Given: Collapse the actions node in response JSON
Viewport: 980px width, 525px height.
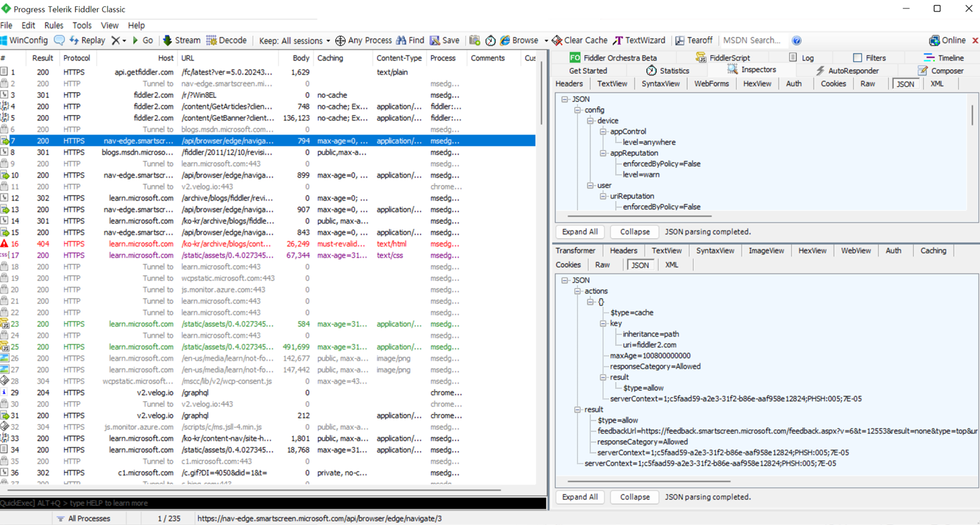Looking at the screenshot, I should tap(577, 291).
